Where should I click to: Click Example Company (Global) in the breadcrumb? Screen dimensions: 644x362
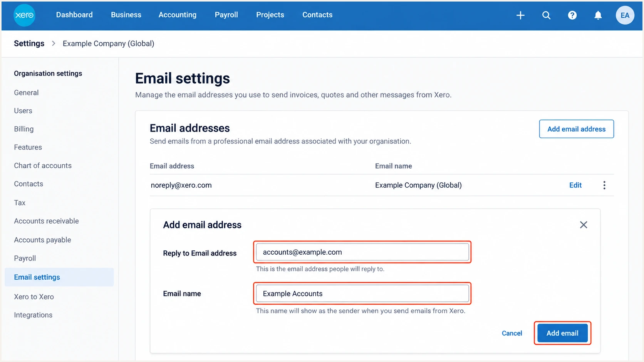tap(109, 43)
